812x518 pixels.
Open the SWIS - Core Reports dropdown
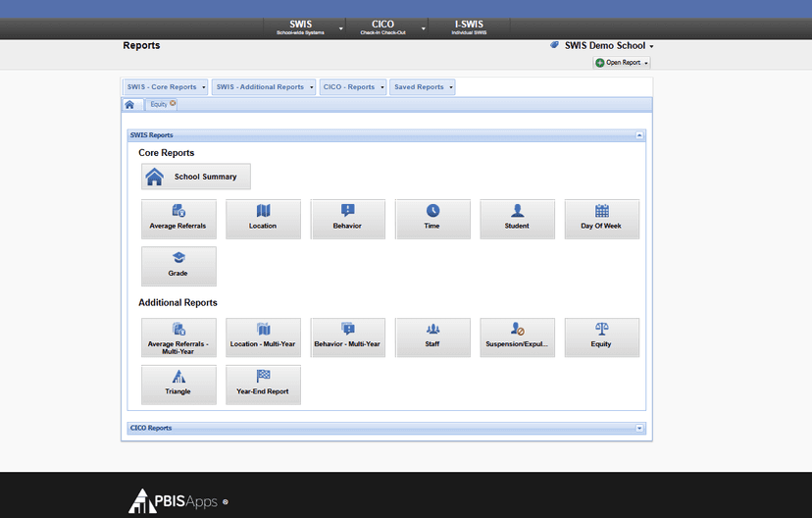coord(166,87)
